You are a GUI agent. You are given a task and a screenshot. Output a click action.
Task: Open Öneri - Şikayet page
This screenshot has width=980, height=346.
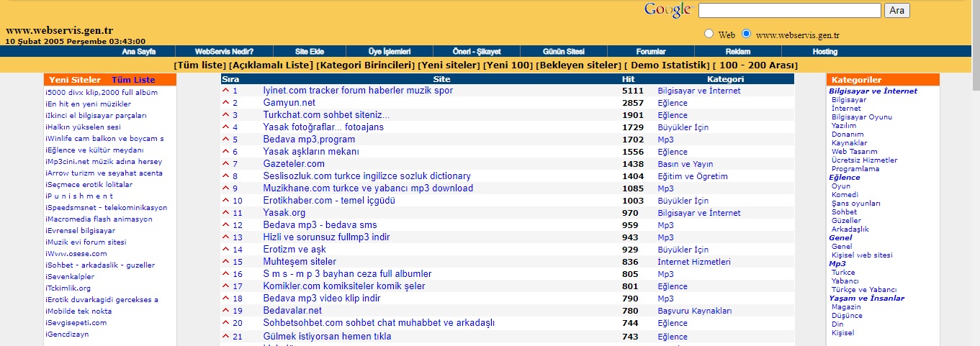pos(476,52)
